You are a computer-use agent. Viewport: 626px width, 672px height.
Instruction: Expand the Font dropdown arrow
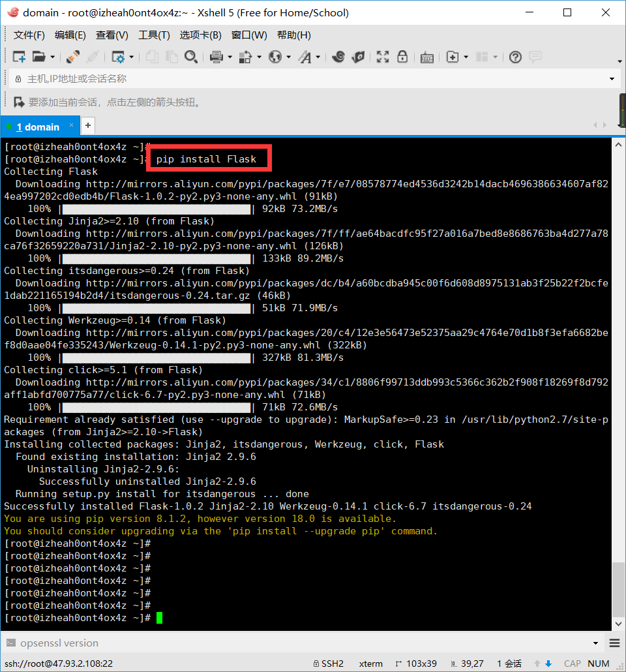[x=318, y=57]
